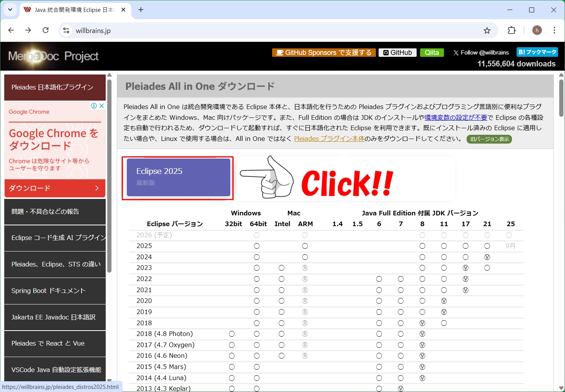Open Pleiades で React と Vue item
Image resolution: width=565 pixels, height=392 pixels.
pos(55,344)
